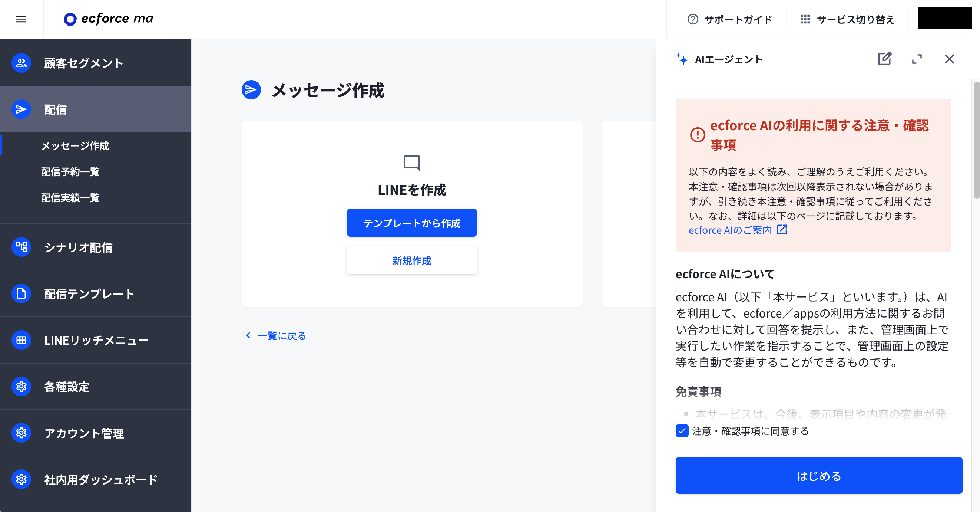Click the テンプレートから作成 button
Screen dimensions: 980x512
pos(412,223)
